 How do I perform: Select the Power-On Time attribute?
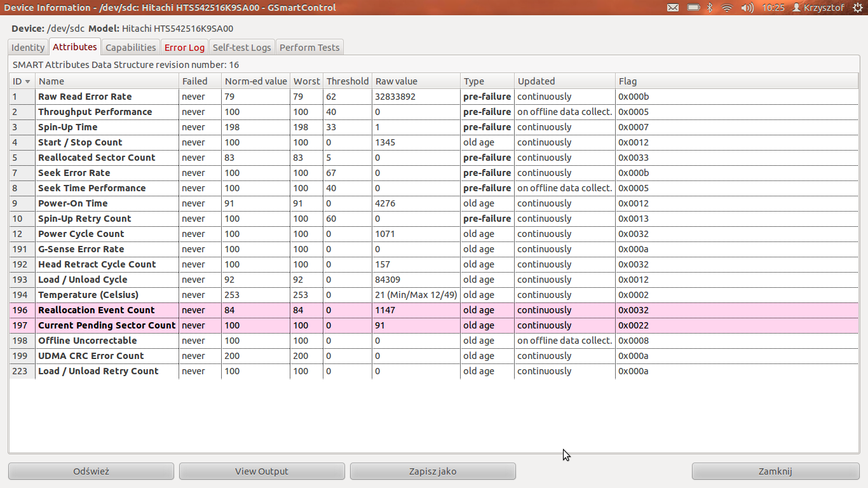tap(434, 203)
